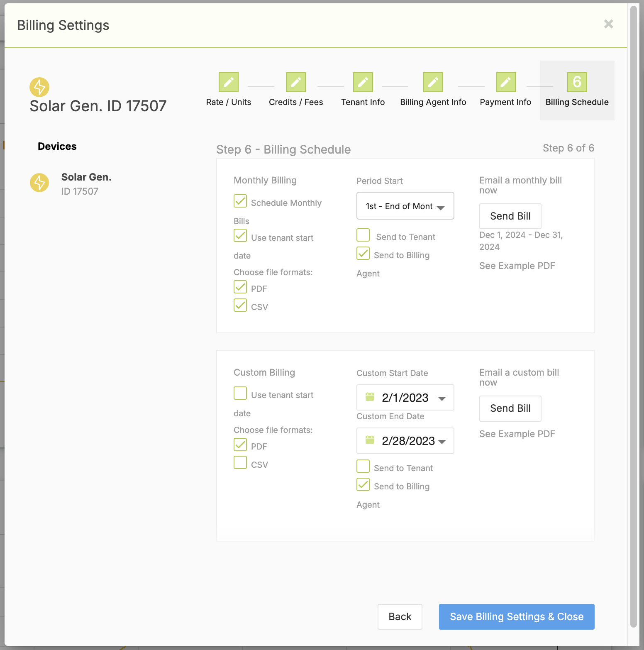The height and width of the screenshot is (650, 644).
Task: Click Send Bill for monthly bill
Action: 510,216
